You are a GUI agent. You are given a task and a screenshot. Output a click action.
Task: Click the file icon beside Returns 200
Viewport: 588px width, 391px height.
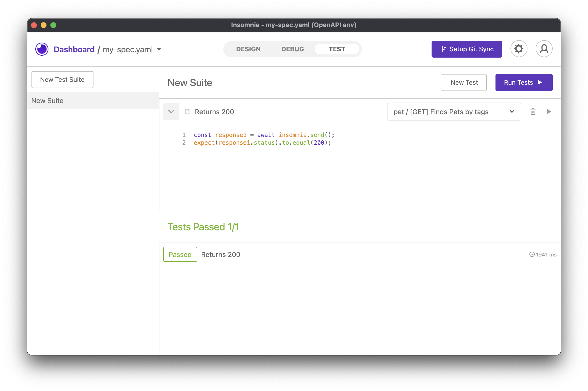pyautogui.click(x=187, y=112)
